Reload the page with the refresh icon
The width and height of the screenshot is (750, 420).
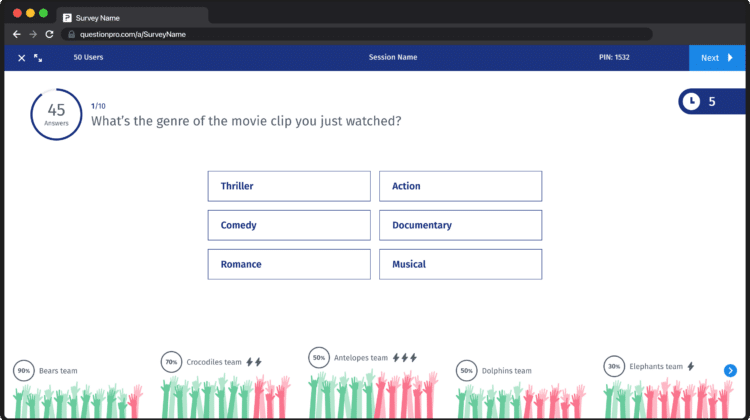pyautogui.click(x=49, y=34)
